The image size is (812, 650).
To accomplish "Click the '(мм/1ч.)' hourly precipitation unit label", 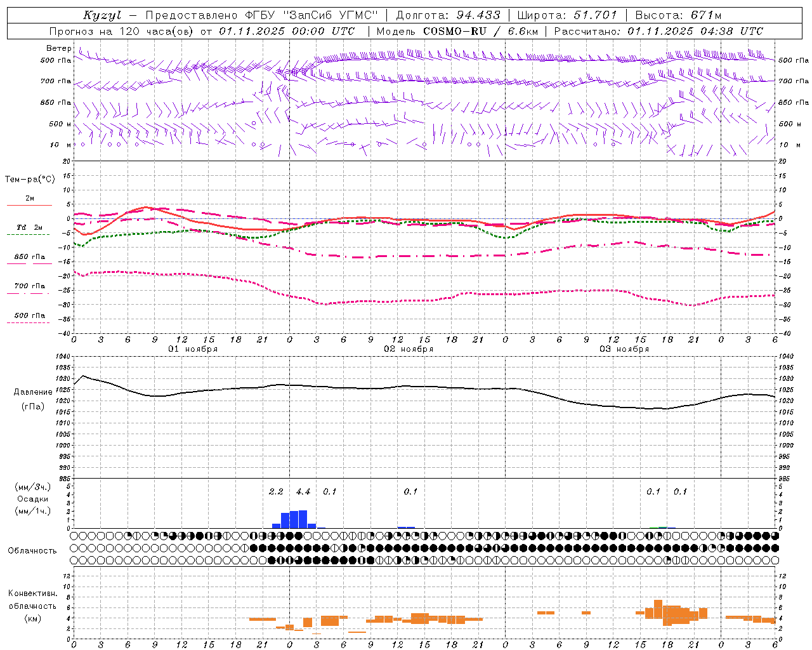I will (x=32, y=511).
